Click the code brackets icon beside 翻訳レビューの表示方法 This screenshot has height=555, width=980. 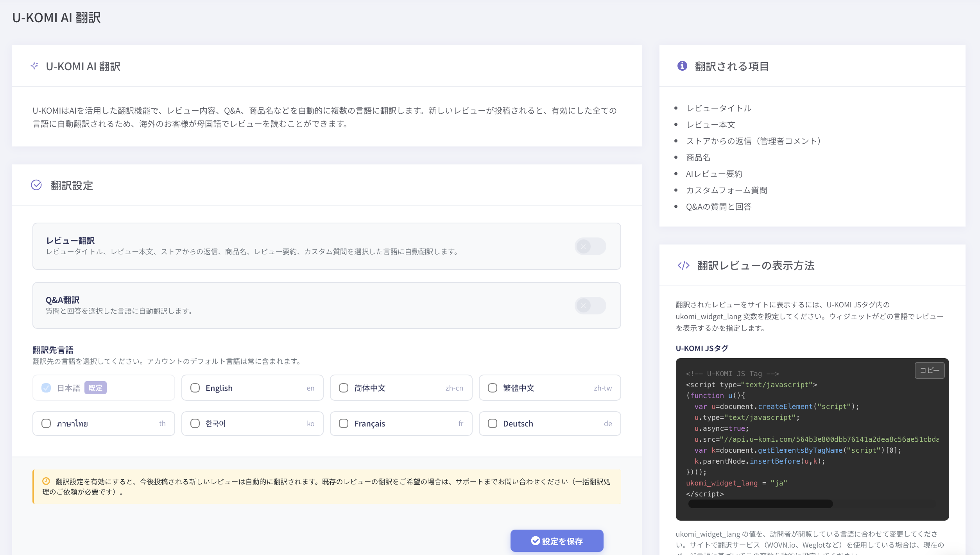[683, 266]
